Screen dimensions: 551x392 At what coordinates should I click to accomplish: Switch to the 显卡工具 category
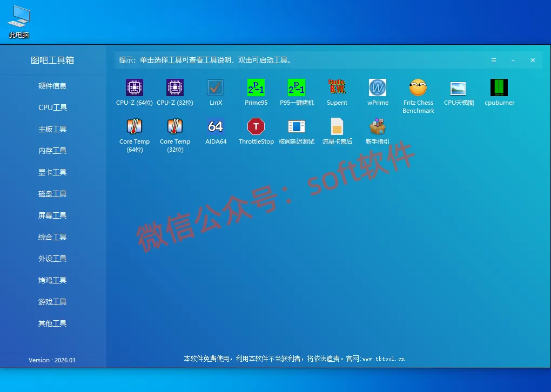click(x=52, y=172)
